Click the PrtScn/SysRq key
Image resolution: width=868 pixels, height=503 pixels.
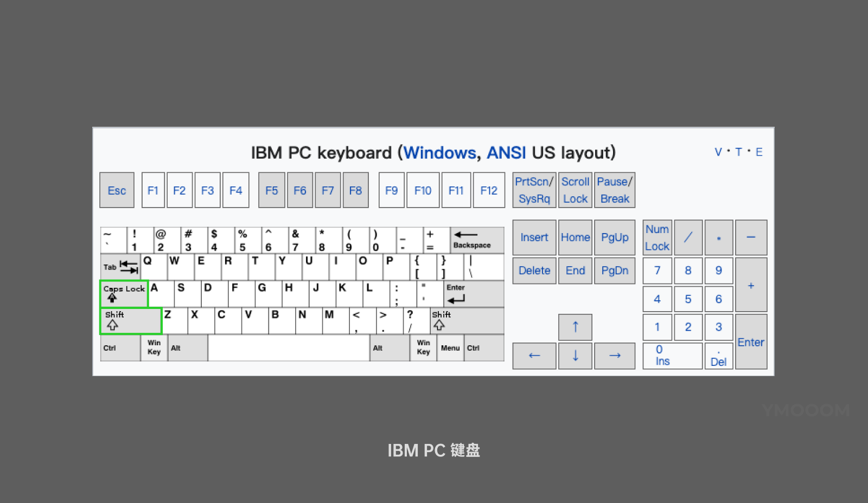pyautogui.click(x=534, y=190)
